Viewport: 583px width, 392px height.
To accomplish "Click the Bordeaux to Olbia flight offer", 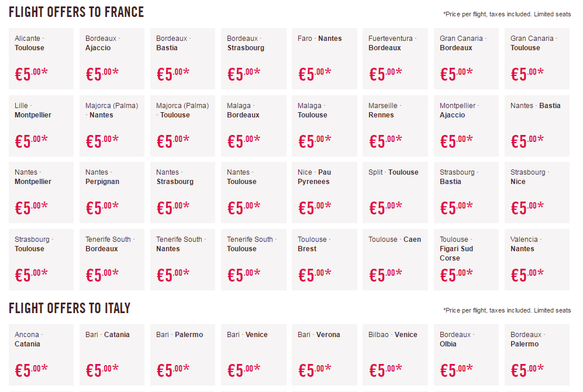I will [466, 355].
